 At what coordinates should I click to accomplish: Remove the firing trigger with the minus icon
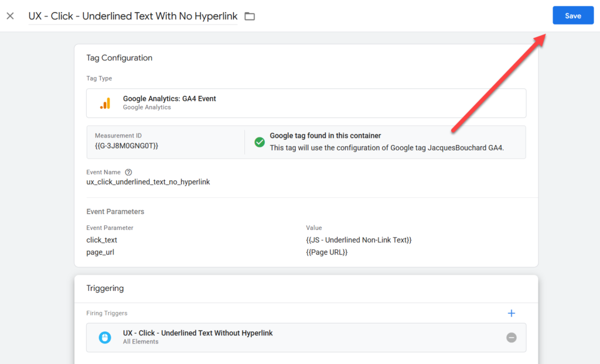(x=512, y=338)
